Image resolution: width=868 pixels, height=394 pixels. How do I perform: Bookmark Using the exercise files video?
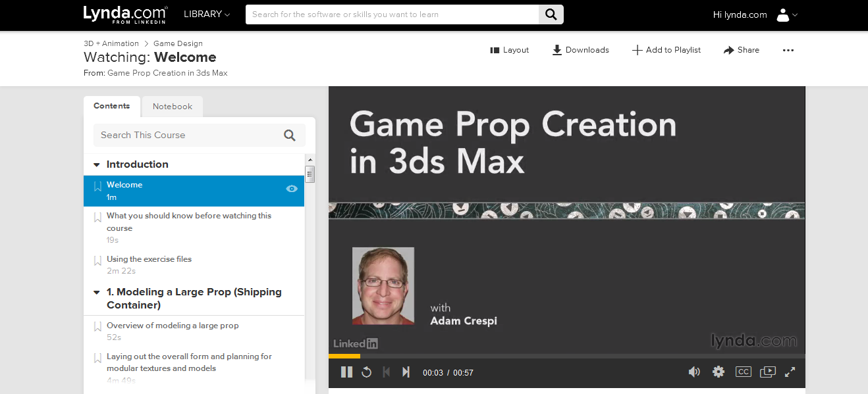97,260
